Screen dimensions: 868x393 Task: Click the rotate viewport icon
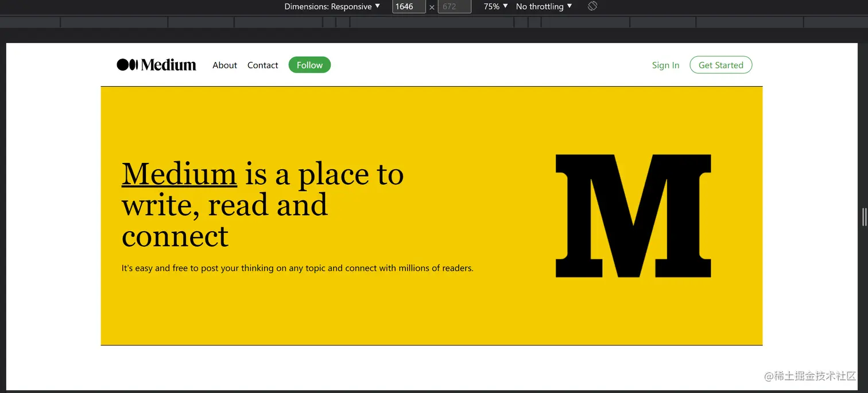click(592, 6)
